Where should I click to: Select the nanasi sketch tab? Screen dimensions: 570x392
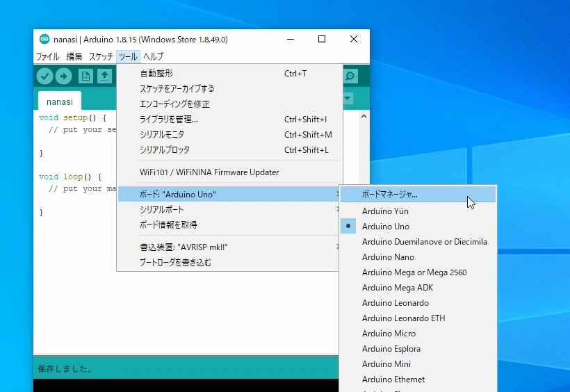(x=60, y=101)
